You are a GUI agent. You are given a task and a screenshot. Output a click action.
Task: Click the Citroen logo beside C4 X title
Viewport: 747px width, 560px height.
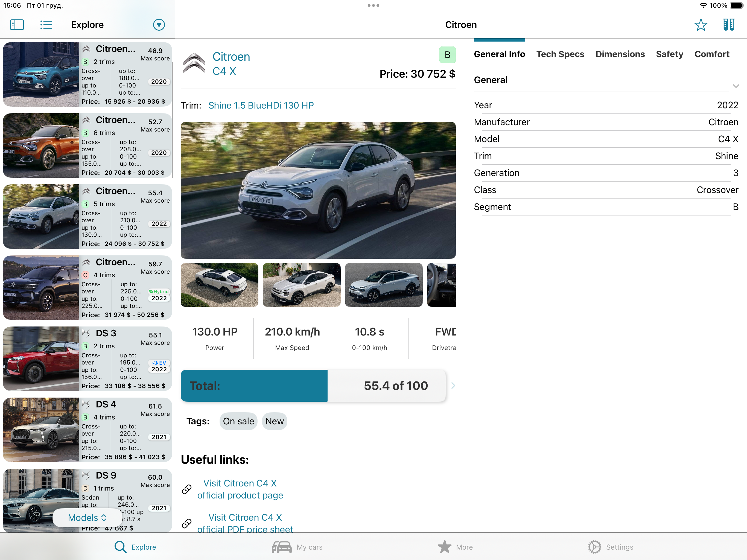click(x=194, y=63)
